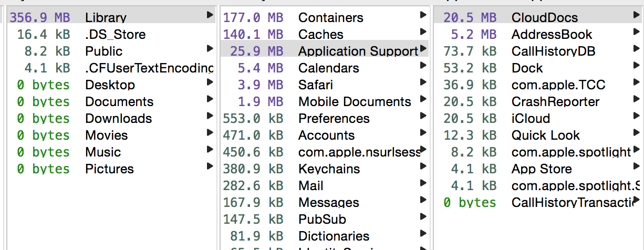
Task: Select the Accounts folder row
Action: click(x=324, y=136)
